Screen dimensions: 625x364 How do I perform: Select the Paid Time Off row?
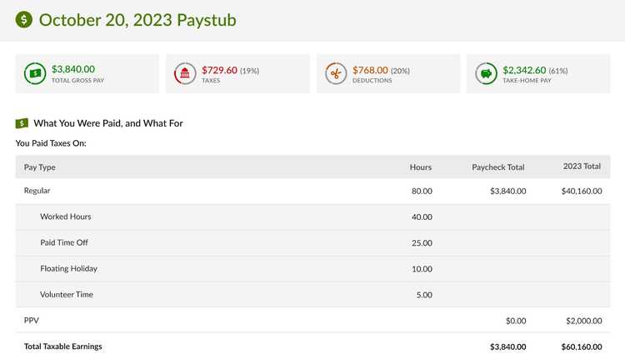pyautogui.click(x=63, y=242)
